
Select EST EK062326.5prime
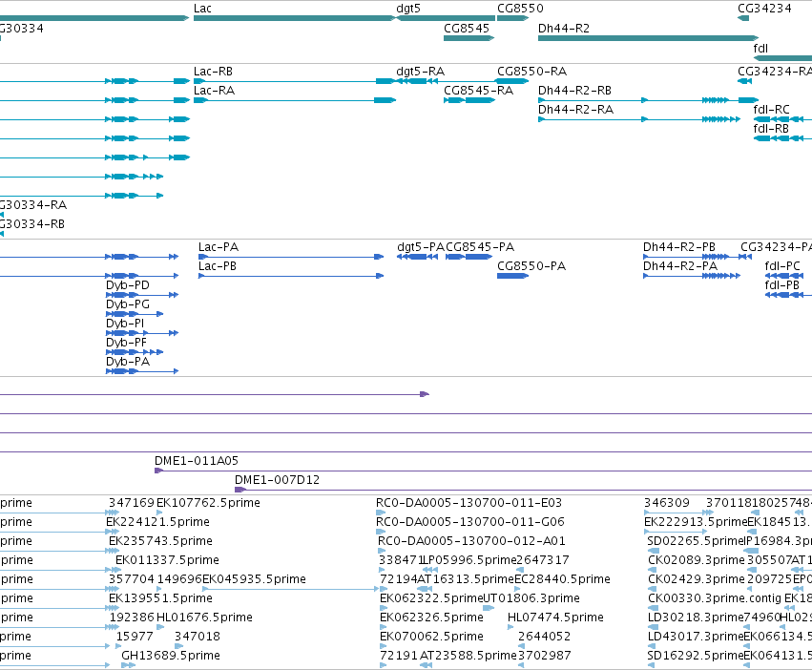431,618
